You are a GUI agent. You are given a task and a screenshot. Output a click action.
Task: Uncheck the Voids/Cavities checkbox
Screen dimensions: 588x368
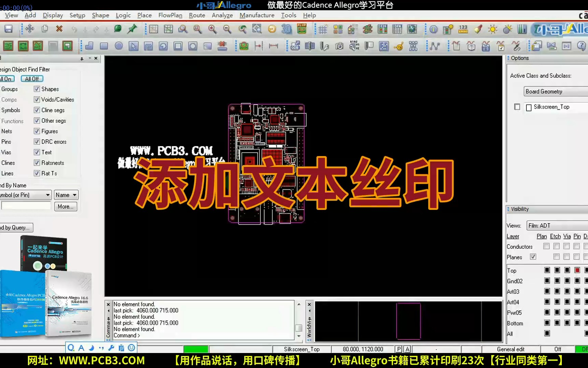[37, 99]
